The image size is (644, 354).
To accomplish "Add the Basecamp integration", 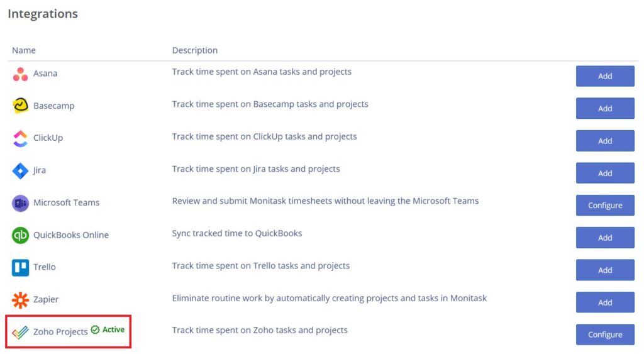I will tap(604, 108).
